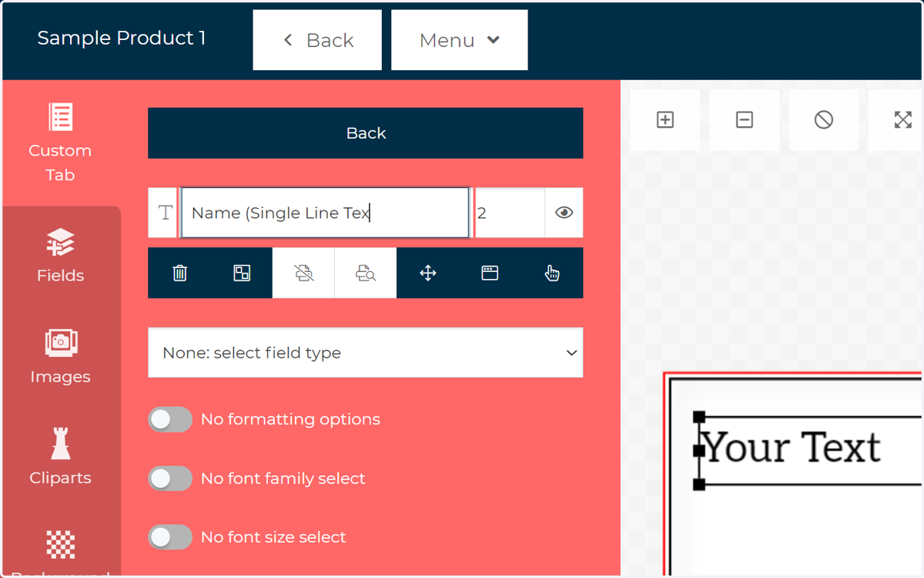Click the text type T icon

(x=164, y=213)
